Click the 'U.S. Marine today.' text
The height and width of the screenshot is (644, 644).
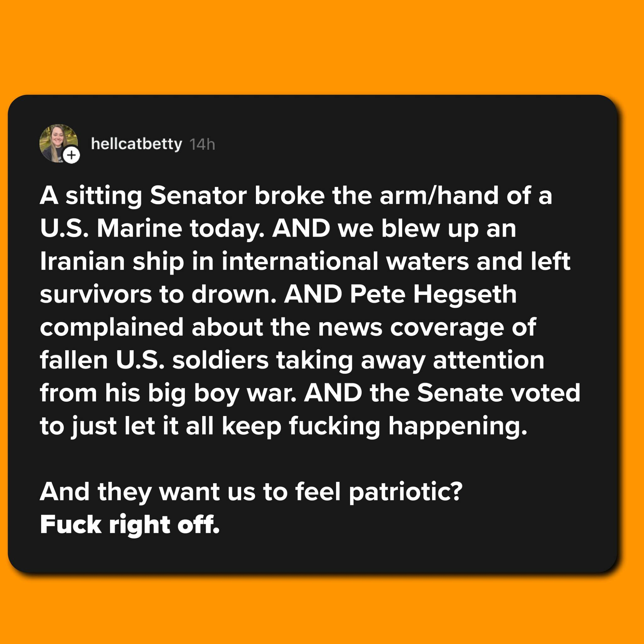point(152,229)
